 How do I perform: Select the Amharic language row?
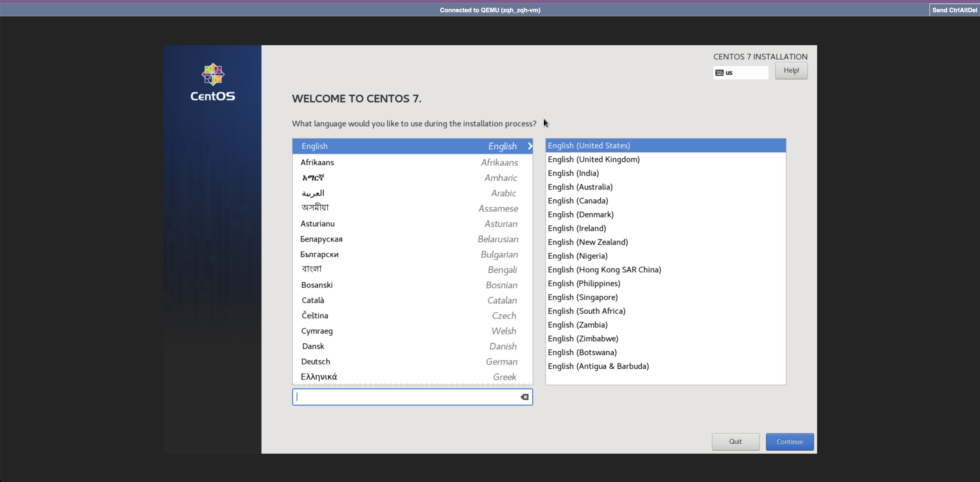coord(412,178)
